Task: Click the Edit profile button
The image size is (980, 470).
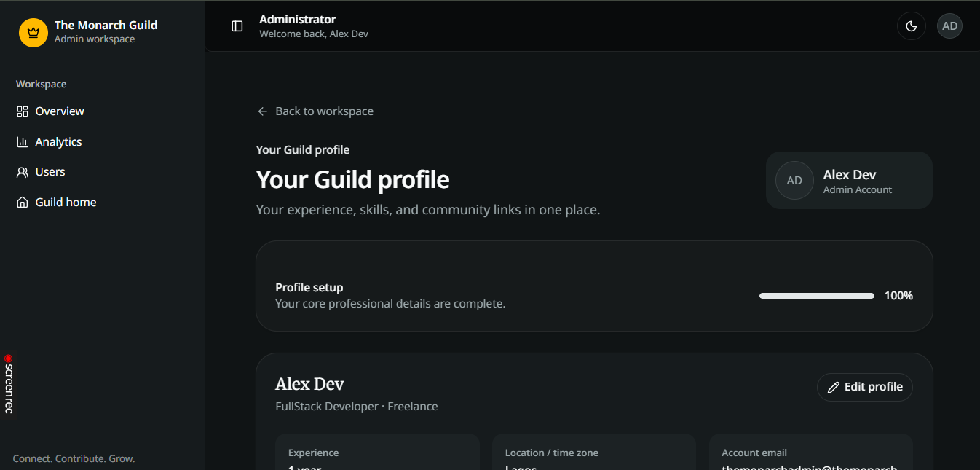Action: (x=865, y=387)
